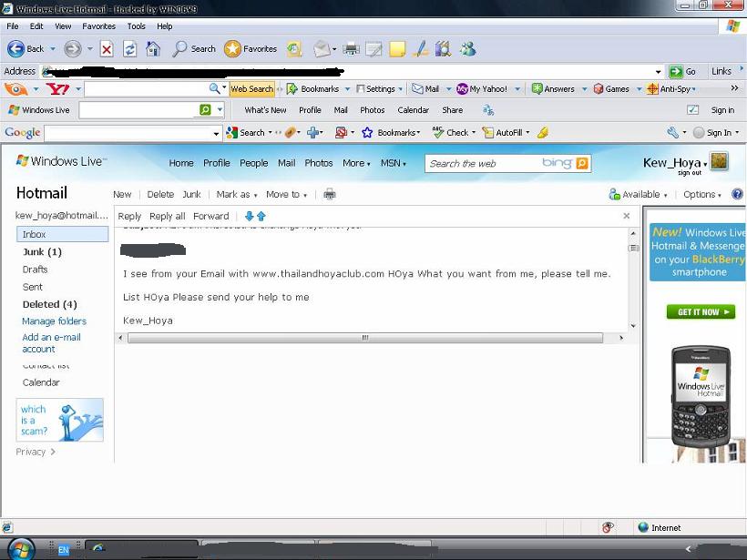Click the Anti-Spy toolbar button

click(x=670, y=88)
